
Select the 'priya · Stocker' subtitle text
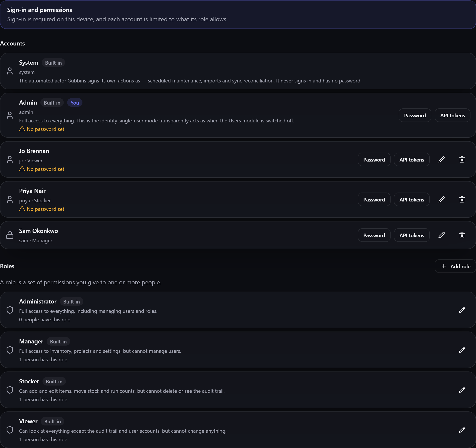pyautogui.click(x=35, y=201)
